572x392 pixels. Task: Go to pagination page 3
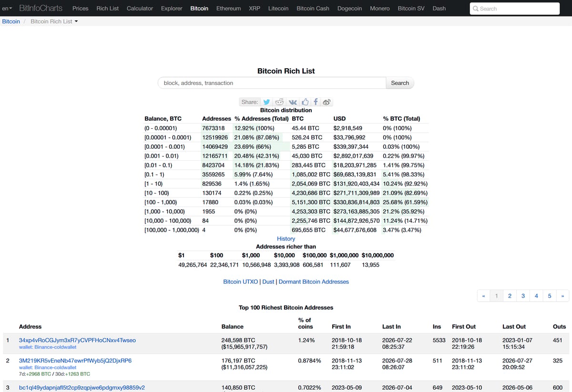pos(523,296)
